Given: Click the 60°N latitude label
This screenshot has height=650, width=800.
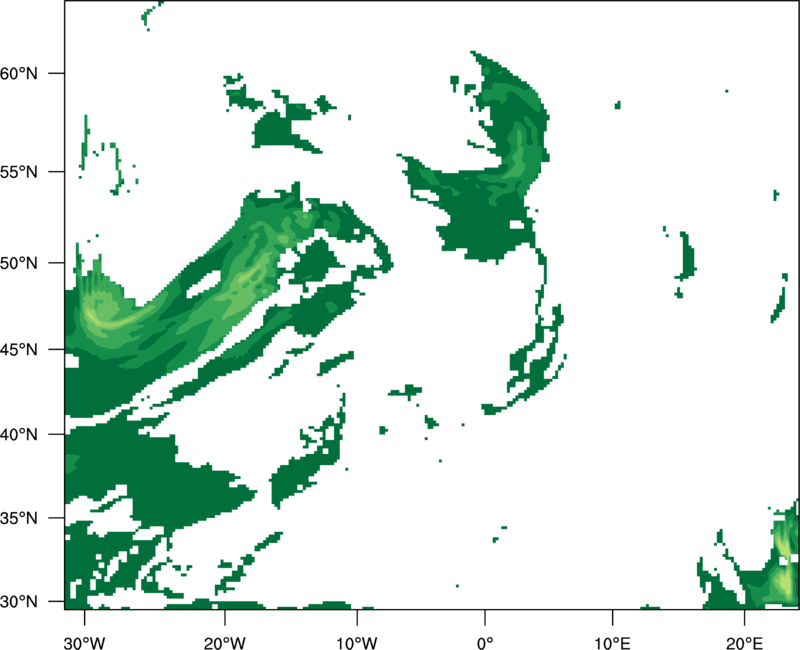Looking at the screenshot, I should (x=19, y=73).
